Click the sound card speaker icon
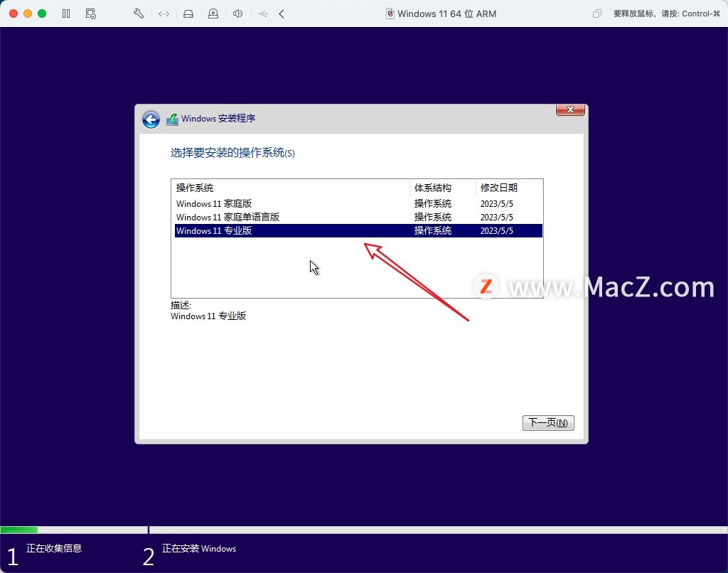Viewport: 728px width, 573px height. (x=237, y=14)
